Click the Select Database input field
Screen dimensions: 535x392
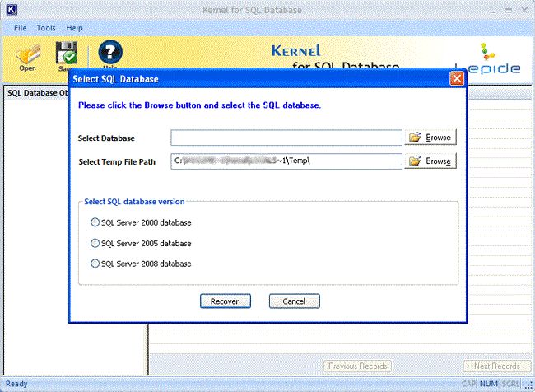286,138
